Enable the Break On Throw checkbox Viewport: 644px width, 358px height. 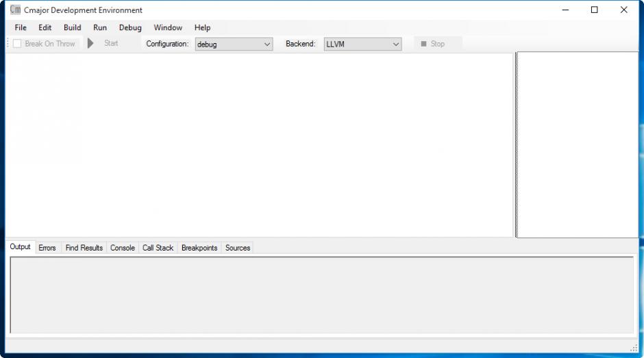click(x=17, y=44)
